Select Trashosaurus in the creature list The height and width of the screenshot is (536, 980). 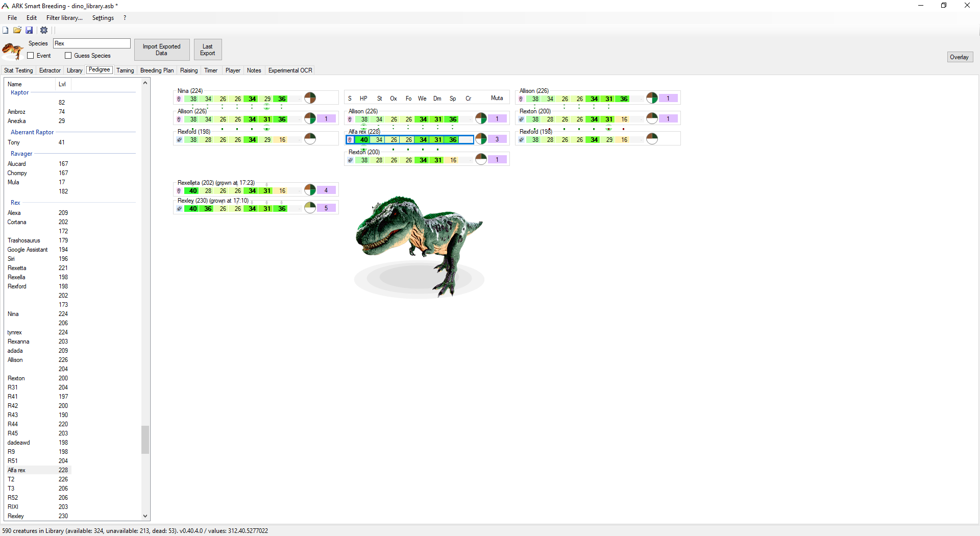(x=37, y=240)
